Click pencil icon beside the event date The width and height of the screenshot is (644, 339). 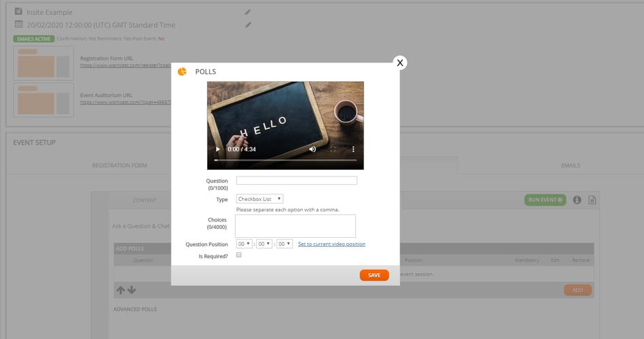pyautogui.click(x=248, y=25)
